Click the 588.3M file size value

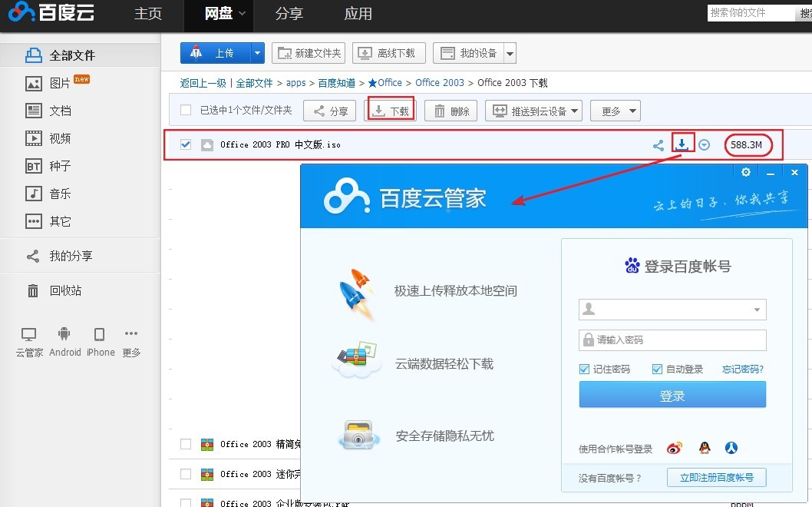(746, 144)
